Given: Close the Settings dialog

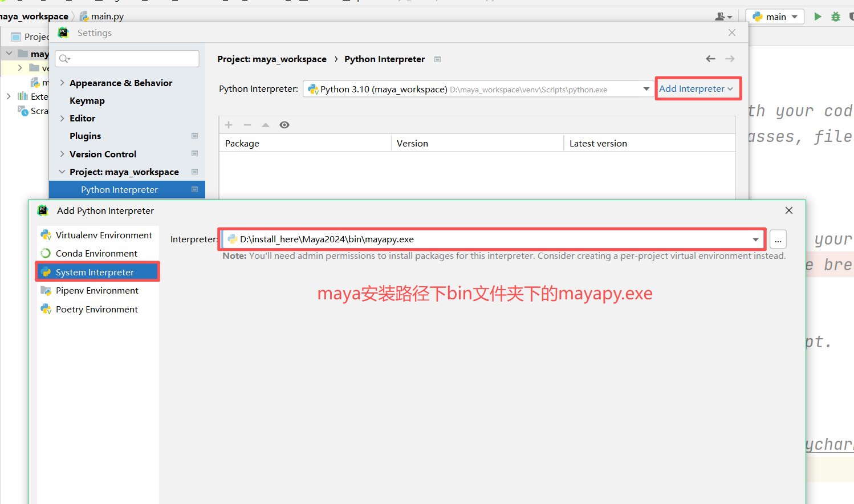Looking at the screenshot, I should coord(732,32).
